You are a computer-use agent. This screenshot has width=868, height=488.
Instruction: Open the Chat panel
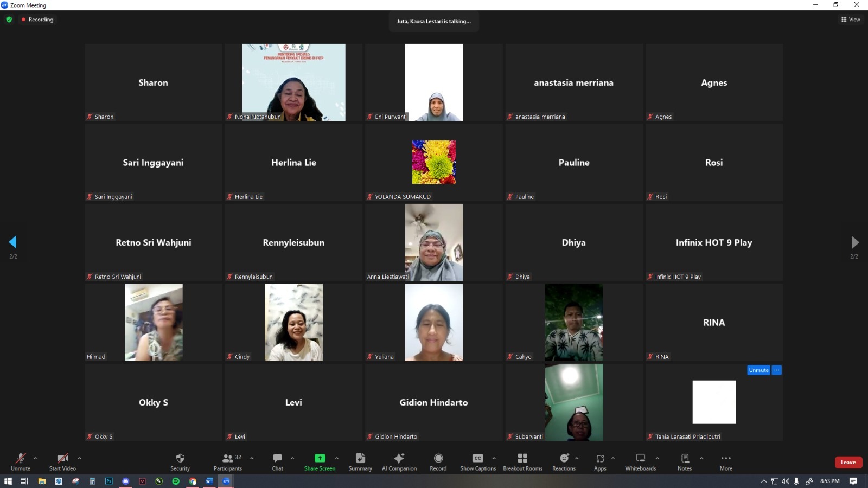pos(277,459)
